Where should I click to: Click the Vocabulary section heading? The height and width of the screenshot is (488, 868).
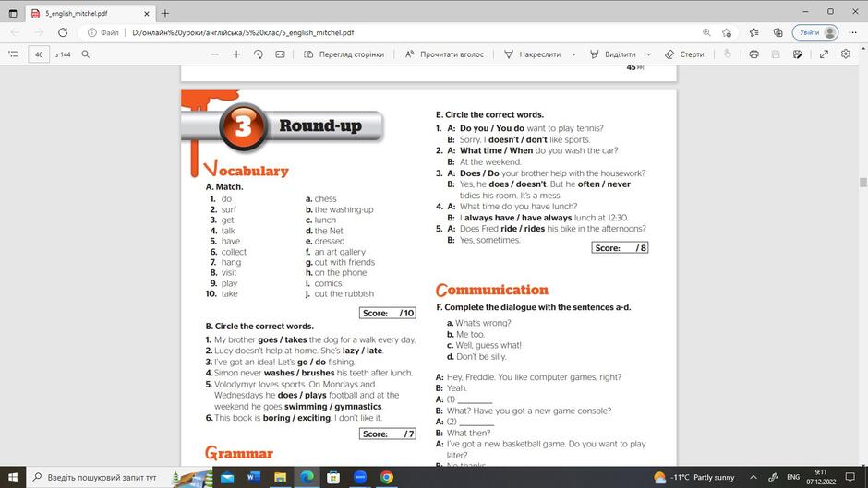[x=246, y=170]
